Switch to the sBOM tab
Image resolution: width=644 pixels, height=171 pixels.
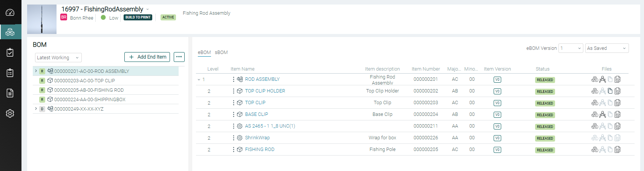tap(221, 52)
